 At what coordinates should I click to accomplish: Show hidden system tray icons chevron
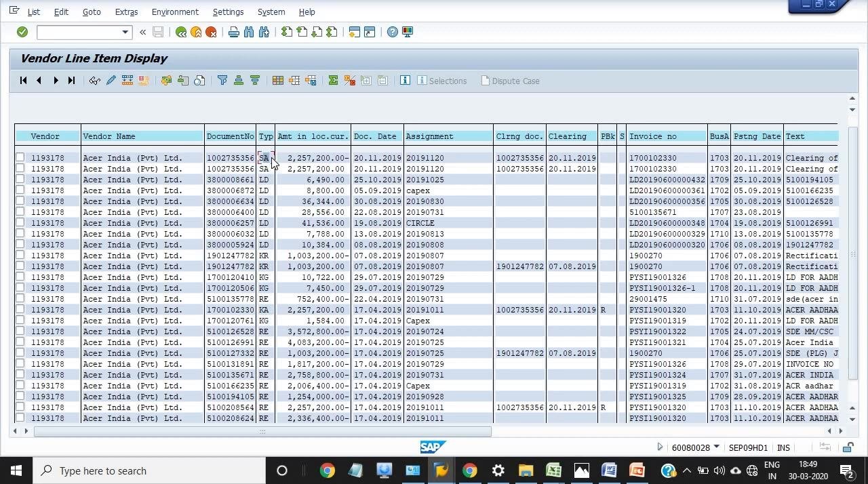click(687, 470)
